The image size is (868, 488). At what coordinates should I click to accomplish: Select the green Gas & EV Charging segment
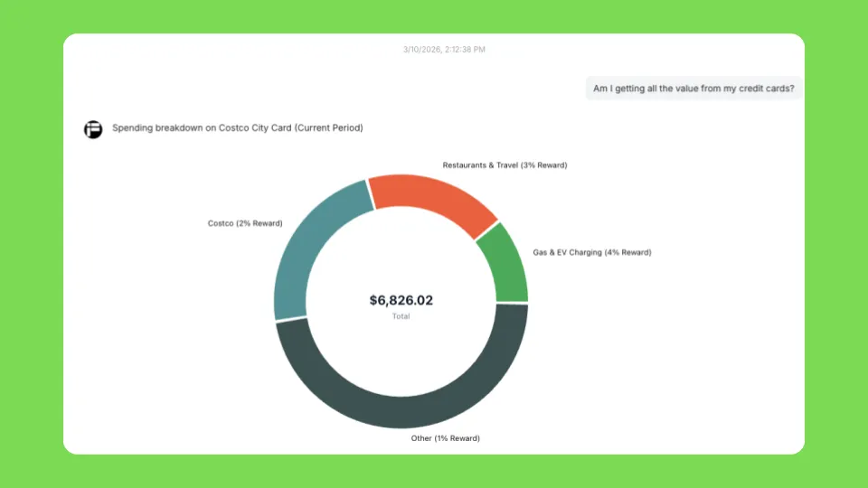(x=506, y=266)
